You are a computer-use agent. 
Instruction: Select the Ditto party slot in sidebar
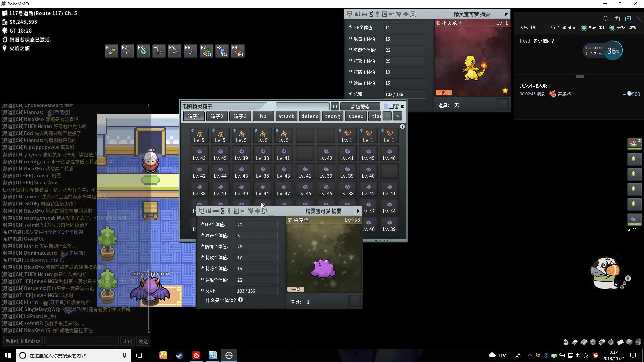634,220
